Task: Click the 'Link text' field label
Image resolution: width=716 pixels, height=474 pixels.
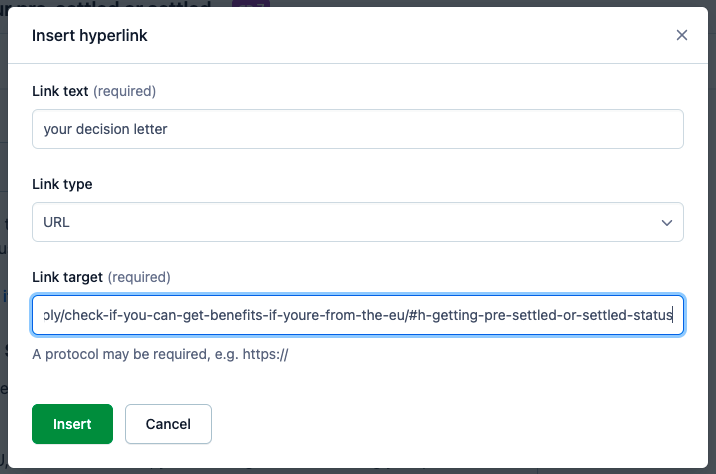Action: [x=59, y=91]
